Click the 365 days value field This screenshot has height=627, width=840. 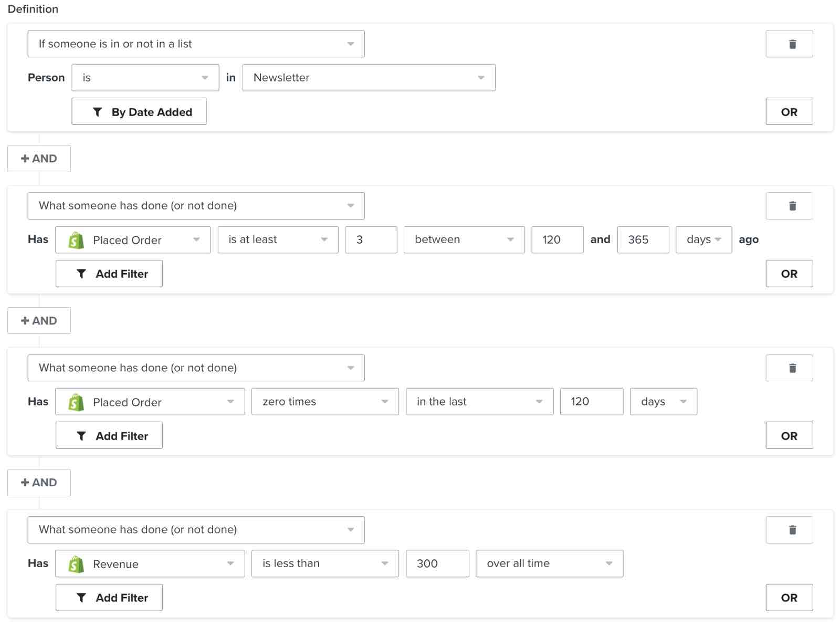pos(643,239)
